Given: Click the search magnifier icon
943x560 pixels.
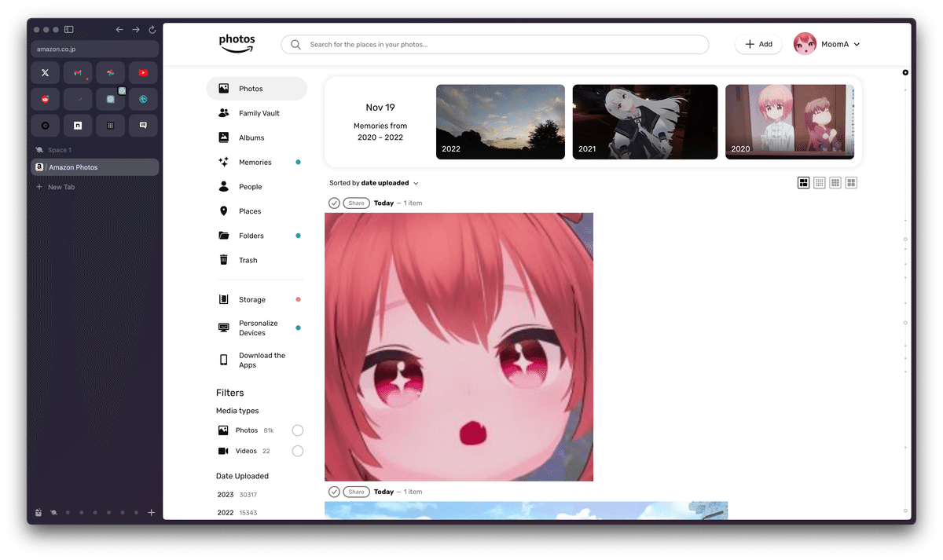Looking at the screenshot, I should (x=295, y=45).
